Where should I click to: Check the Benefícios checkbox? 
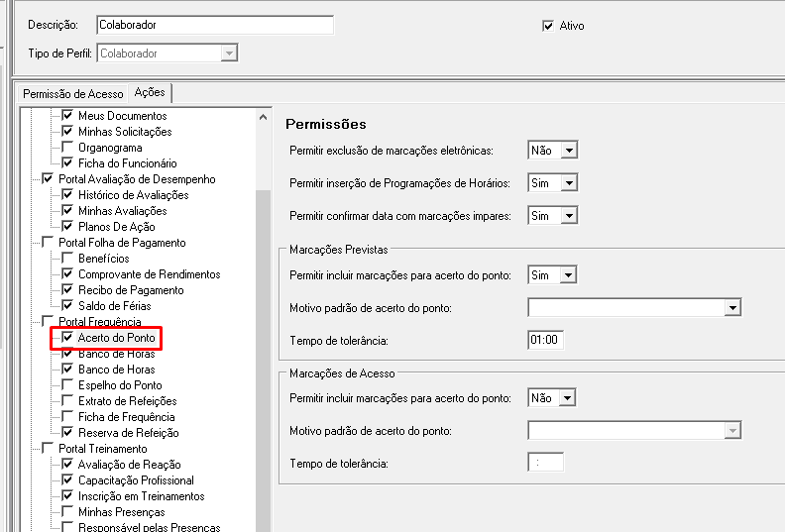click(x=68, y=259)
